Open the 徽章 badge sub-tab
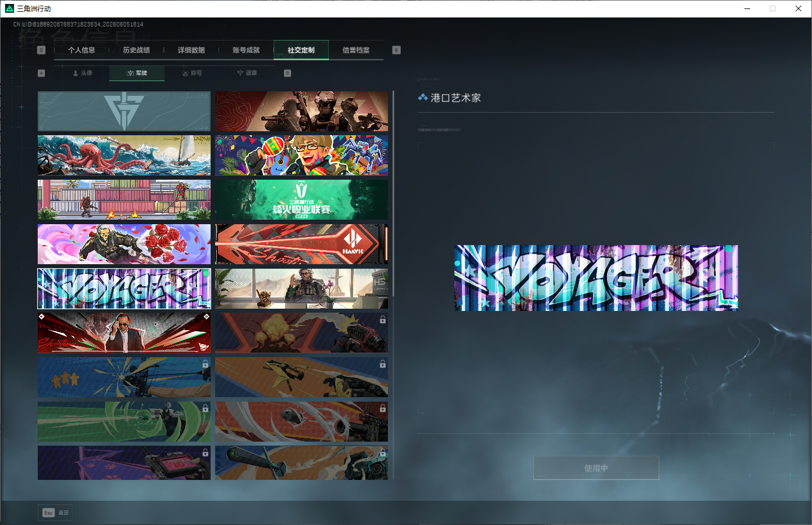The height and width of the screenshot is (525, 812). [x=247, y=73]
